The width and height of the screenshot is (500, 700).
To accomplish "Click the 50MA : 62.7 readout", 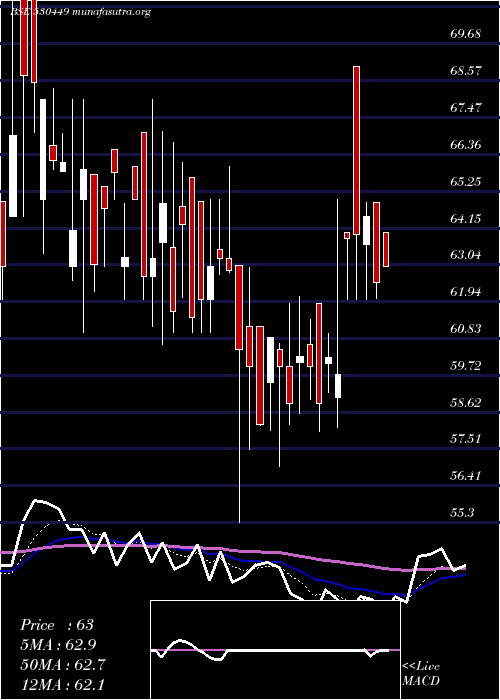I will (63, 665).
